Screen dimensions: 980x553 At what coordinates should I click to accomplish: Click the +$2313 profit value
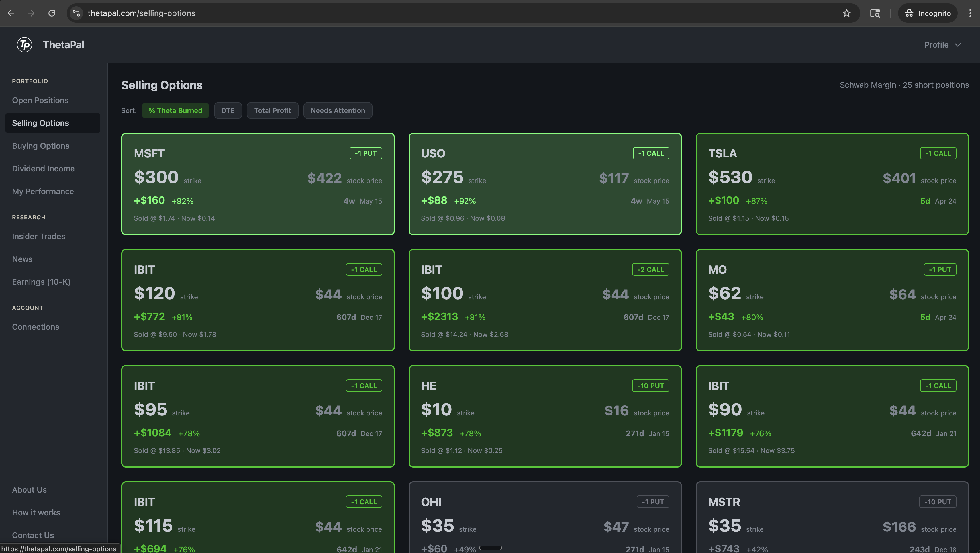pos(439,316)
